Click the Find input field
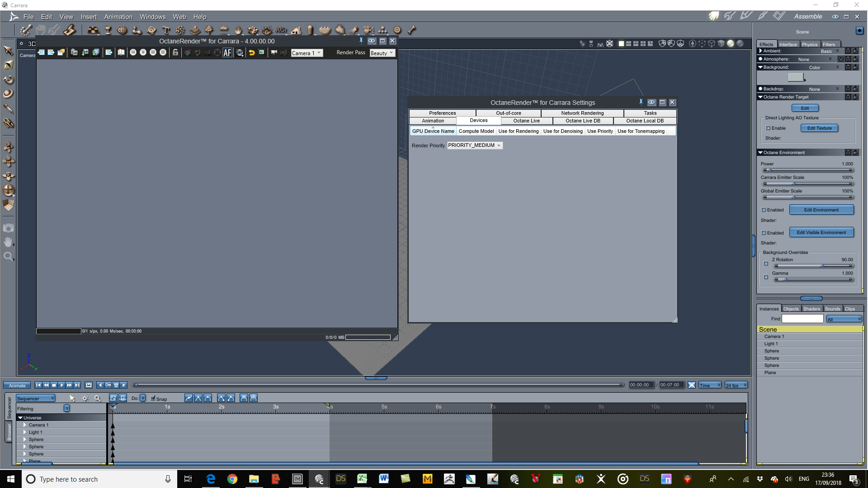The height and width of the screenshot is (488, 868). coord(802,319)
